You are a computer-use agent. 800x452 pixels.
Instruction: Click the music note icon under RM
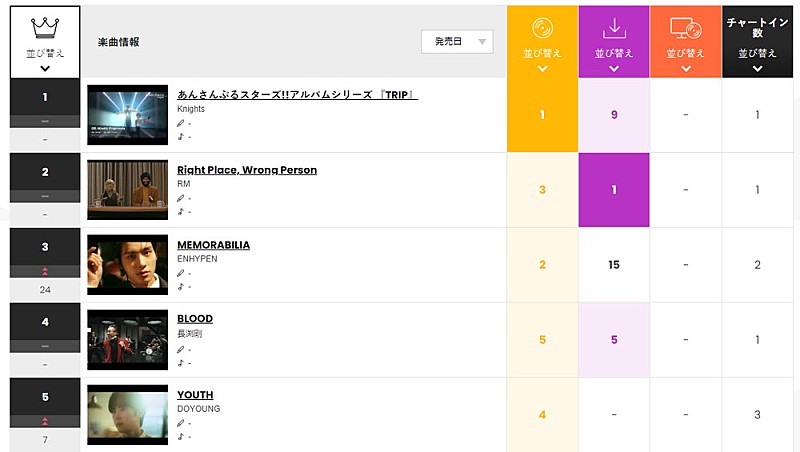[x=181, y=211]
